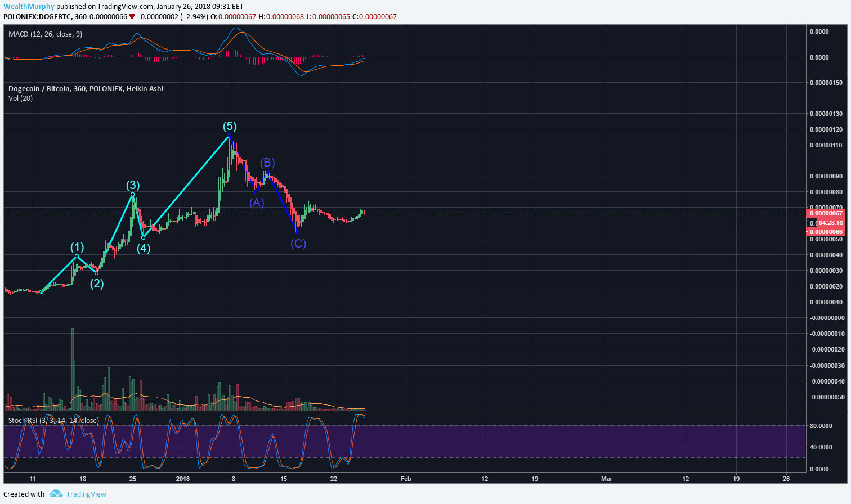Click the 04:28:18 countdown timer tag
The height and width of the screenshot is (504, 851).
tap(831, 223)
